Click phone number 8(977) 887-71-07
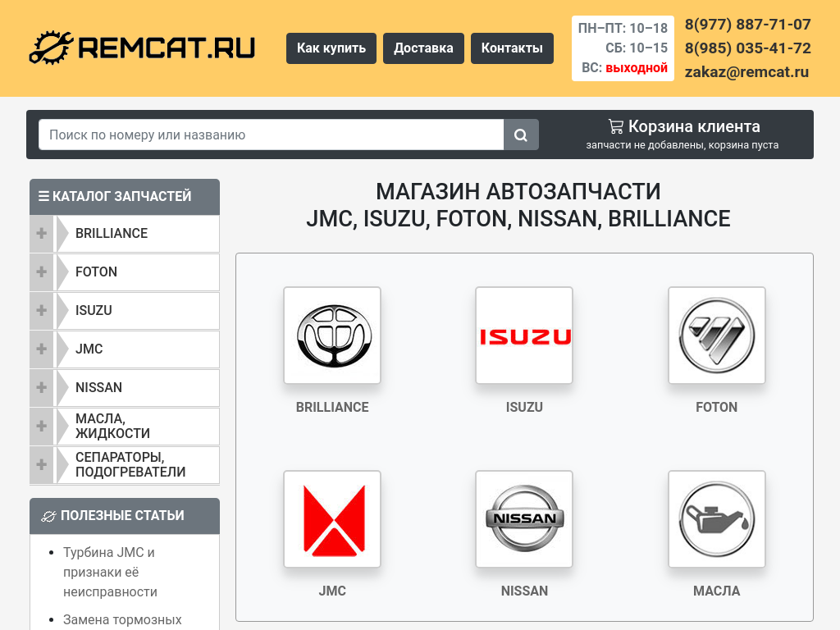The height and width of the screenshot is (630, 840). [x=747, y=25]
